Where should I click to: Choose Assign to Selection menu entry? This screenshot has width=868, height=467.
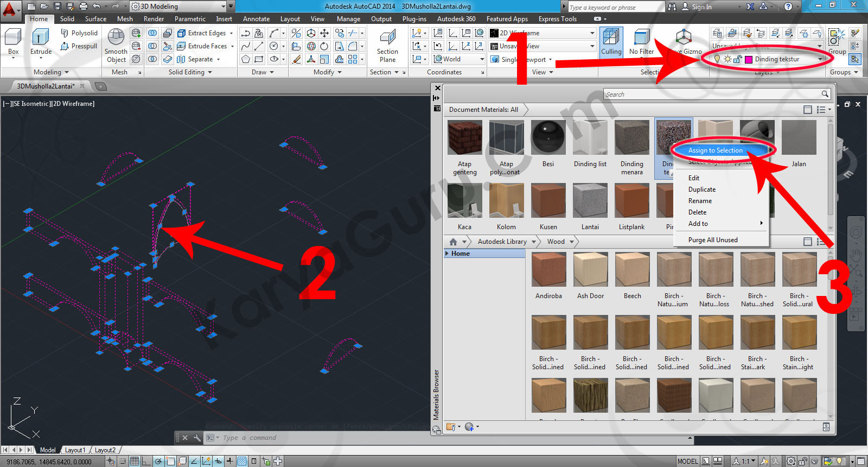[715, 150]
